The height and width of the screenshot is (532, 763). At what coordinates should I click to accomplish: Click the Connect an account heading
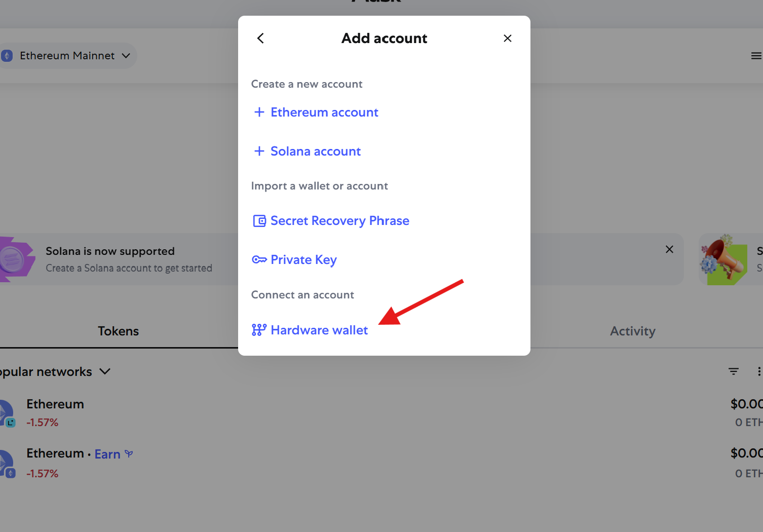click(302, 295)
